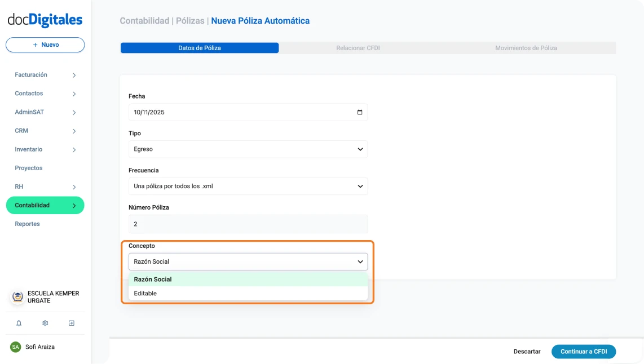Click the + Nuevo button
Screen dimensions: 644x364
pos(45,45)
